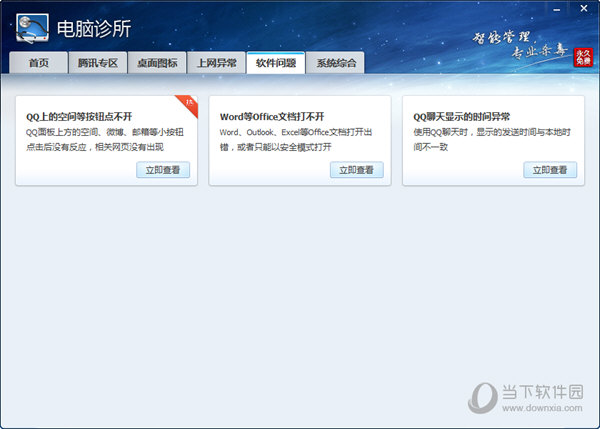Select the 软件问题 tab
Screen dimensions: 600x429
276,62
